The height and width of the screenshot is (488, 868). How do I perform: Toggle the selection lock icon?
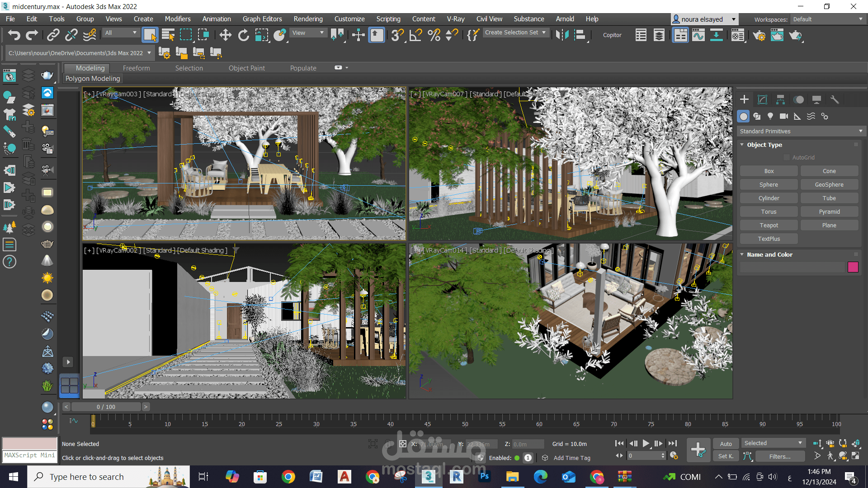pos(388,444)
